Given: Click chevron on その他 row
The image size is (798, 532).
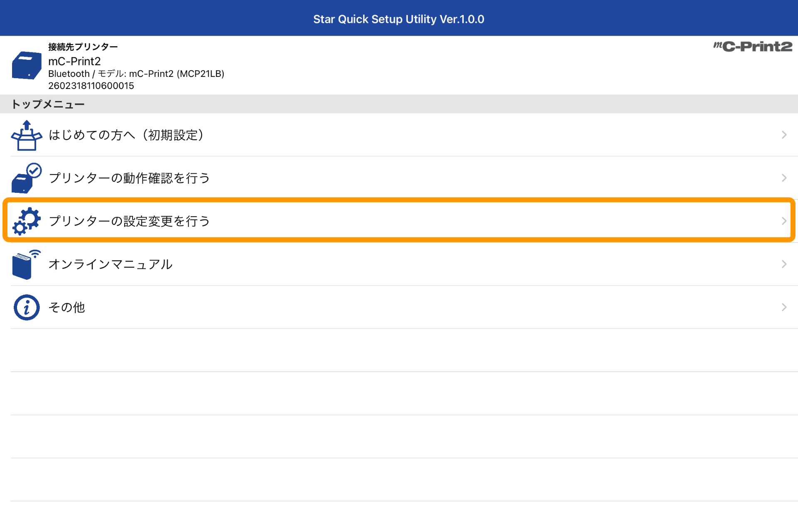Looking at the screenshot, I should (784, 307).
